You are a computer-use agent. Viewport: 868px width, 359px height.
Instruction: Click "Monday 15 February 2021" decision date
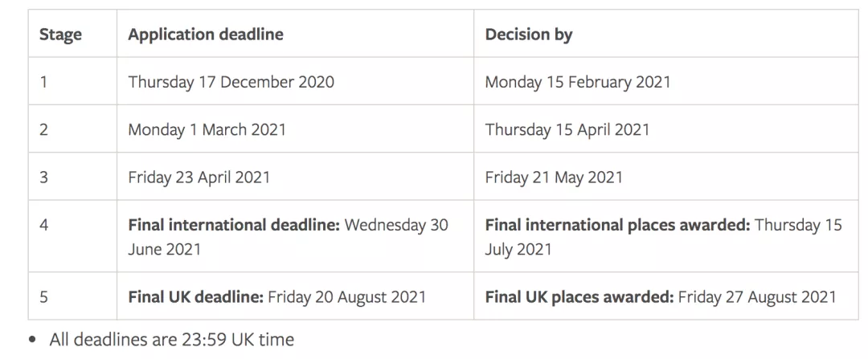577,82
